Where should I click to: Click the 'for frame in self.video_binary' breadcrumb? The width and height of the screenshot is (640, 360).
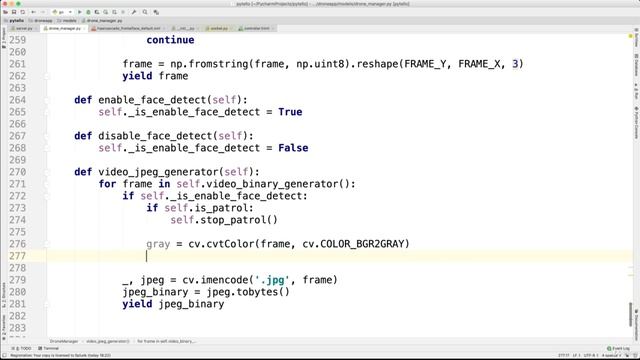[x=167, y=341]
